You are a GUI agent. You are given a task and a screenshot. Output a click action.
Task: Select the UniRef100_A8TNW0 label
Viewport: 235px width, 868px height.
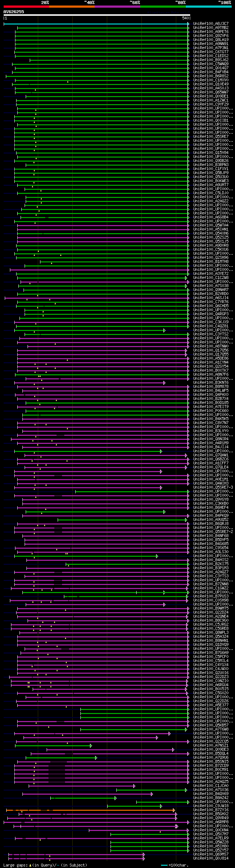[211, 346]
